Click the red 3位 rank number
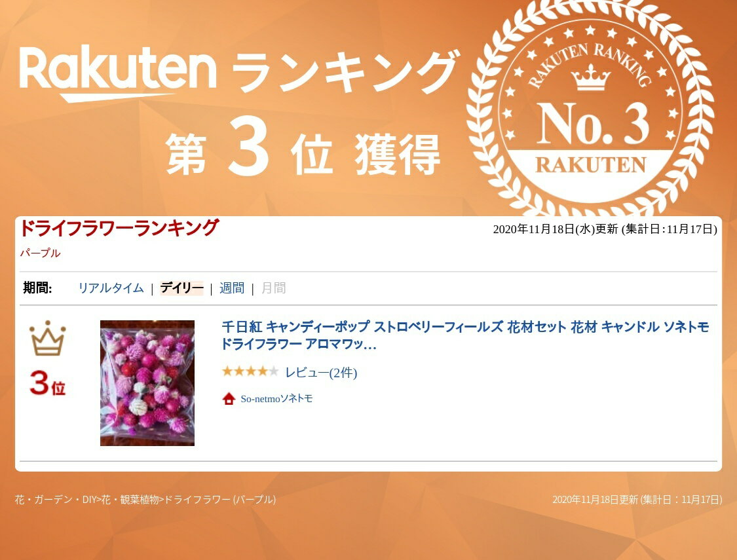Viewport: 737px width, 560px height. [47, 383]
